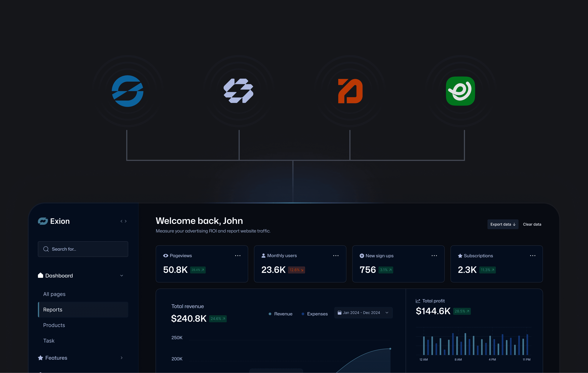Open the Monthly users card options menu
The image size is (588, 373).
click(x=336, y=256)
